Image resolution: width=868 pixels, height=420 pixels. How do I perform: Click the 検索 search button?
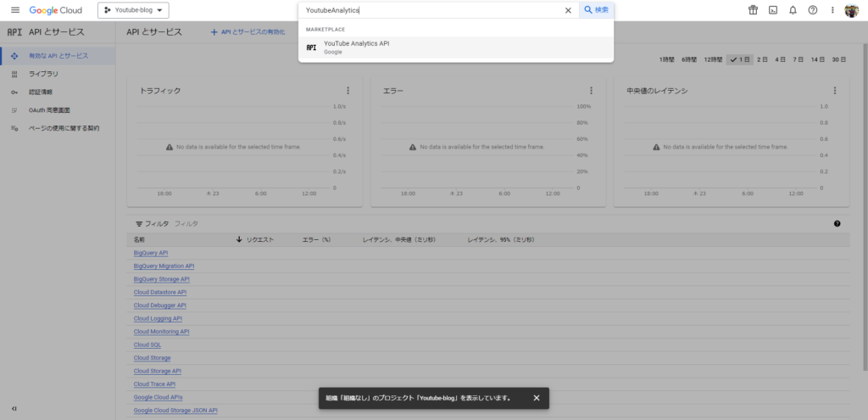point(596,10)
